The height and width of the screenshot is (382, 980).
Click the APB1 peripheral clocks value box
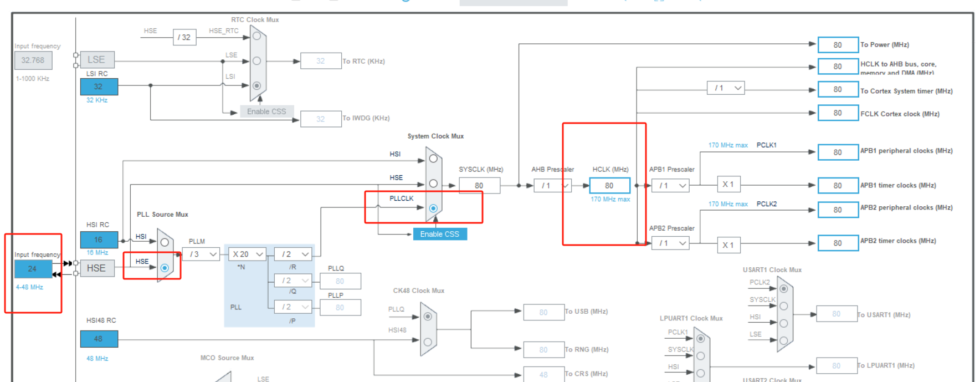[x=838, y=152]
